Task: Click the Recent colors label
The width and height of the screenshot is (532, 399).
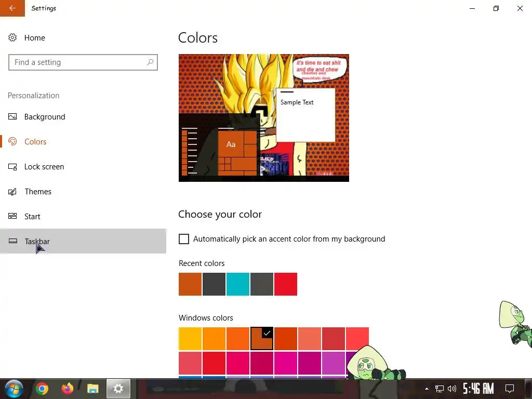Action: tap(202, 263)
